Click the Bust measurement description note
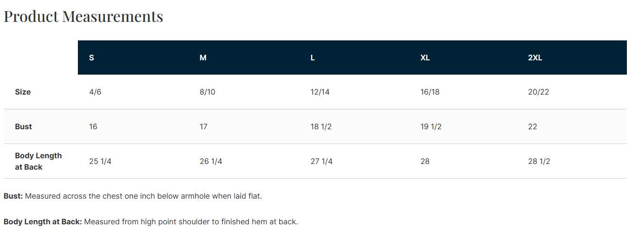The height and width of the screenshot is (240, 644). [133, 196]
